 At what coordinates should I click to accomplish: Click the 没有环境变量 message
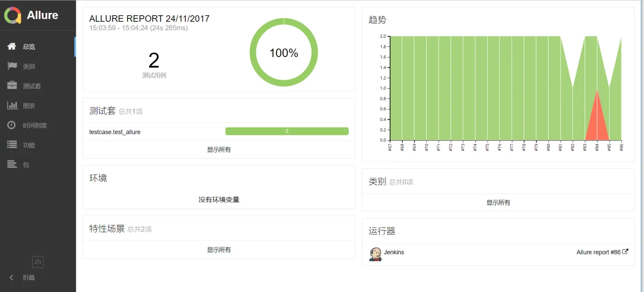coord(219,200)
